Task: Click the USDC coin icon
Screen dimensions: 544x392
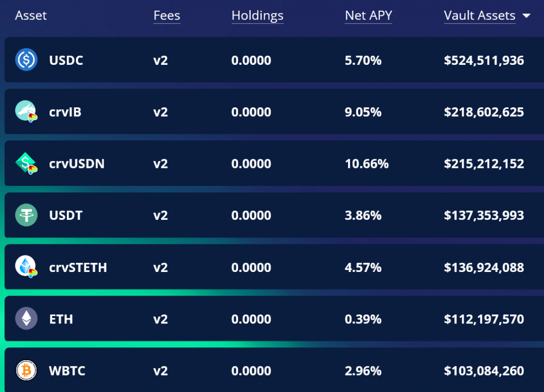Action: click(27, 59)
